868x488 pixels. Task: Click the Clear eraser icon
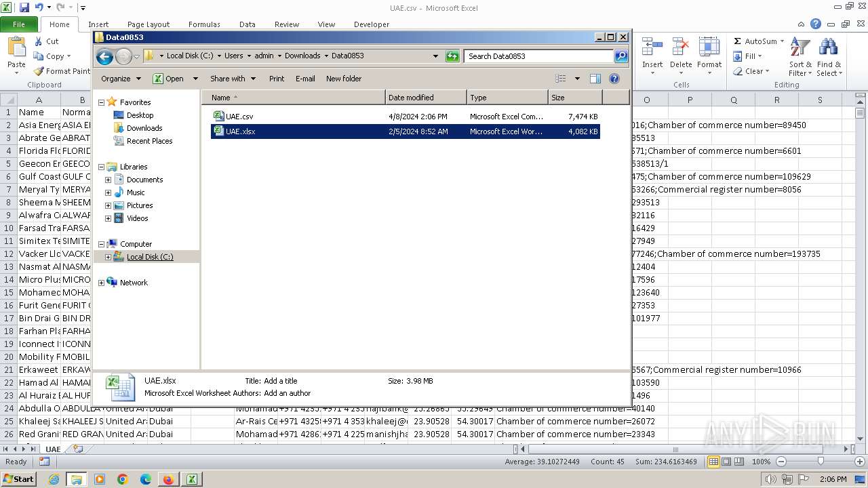point(738,71)
